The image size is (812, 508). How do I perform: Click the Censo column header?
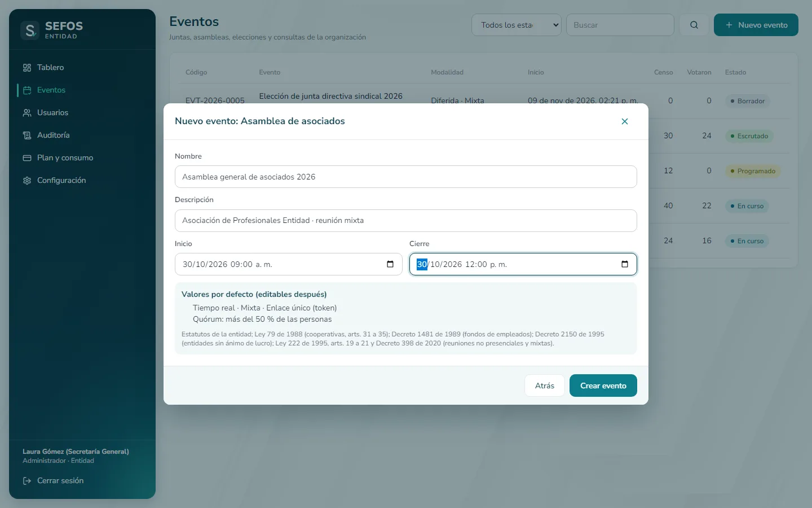(x=664, y=72)
